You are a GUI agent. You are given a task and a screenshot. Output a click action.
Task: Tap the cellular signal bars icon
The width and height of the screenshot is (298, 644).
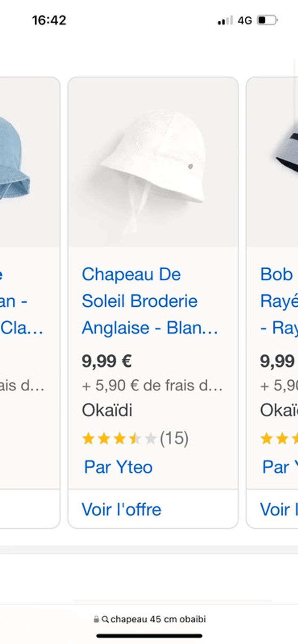click(225, 20)
